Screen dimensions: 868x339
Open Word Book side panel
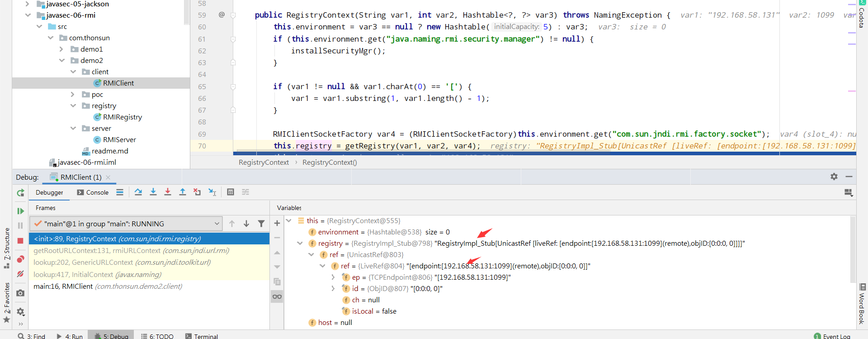click(862, 304)
